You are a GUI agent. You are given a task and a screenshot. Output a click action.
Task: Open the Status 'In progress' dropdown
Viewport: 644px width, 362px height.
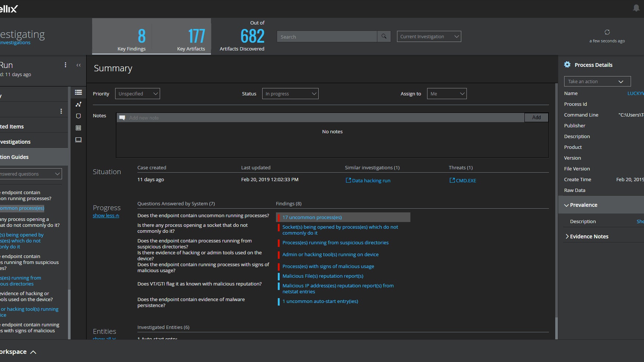point(290,94)
